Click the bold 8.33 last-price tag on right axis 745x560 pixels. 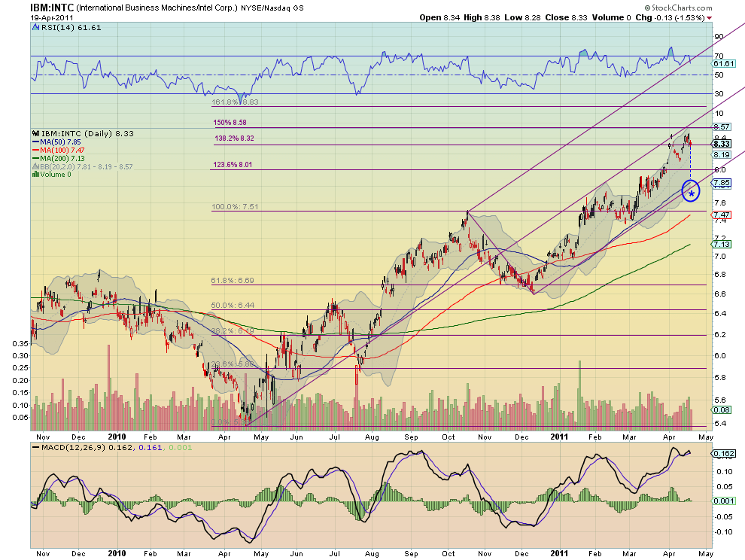pos(721,144)
